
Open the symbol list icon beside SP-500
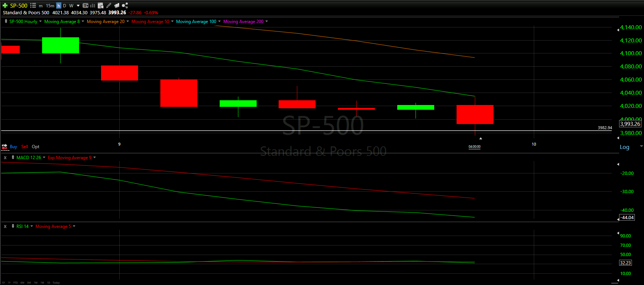point(33,5)
